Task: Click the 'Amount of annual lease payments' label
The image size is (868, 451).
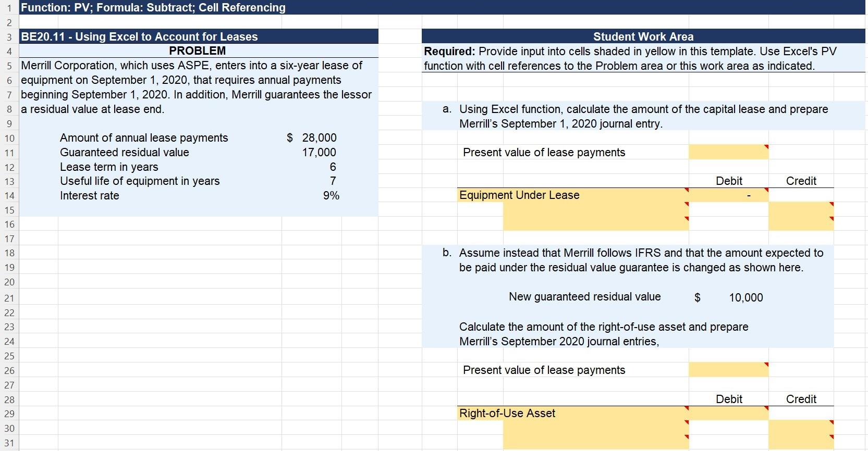Action: (144, 137)
